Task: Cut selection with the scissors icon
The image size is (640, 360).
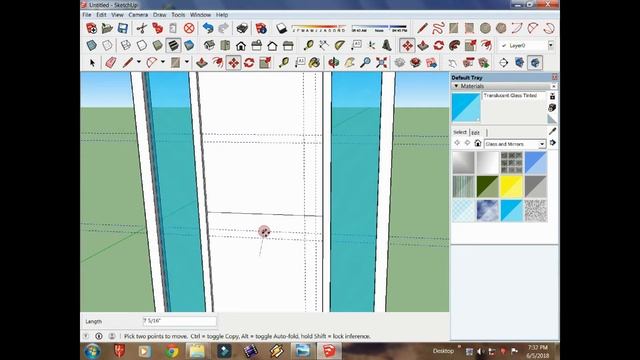Action: [142, 28]
